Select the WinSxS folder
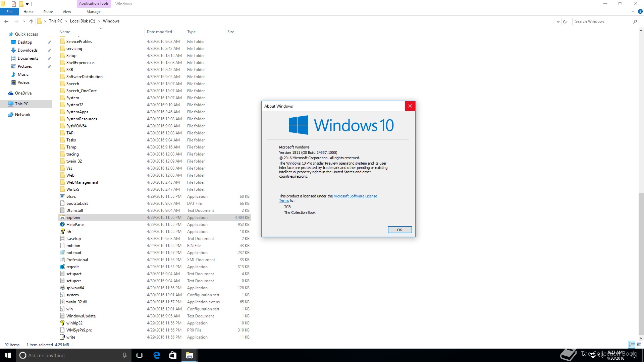The width and height of the screenshot is (644, 362). 73,189
